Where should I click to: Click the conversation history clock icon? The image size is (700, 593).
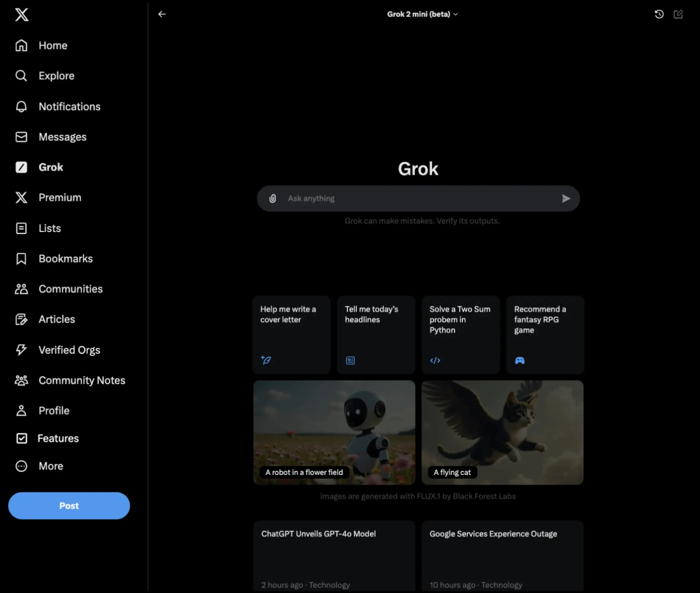tap(659, 14)
